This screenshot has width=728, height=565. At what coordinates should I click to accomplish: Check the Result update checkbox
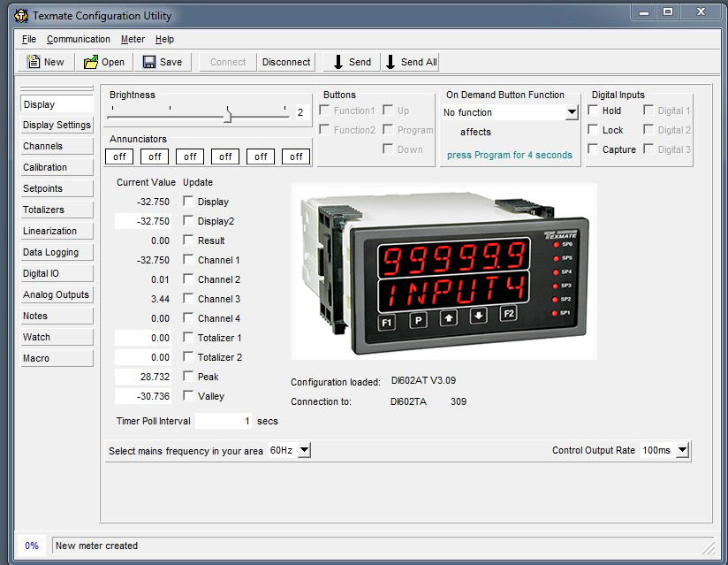click(188, 240)
